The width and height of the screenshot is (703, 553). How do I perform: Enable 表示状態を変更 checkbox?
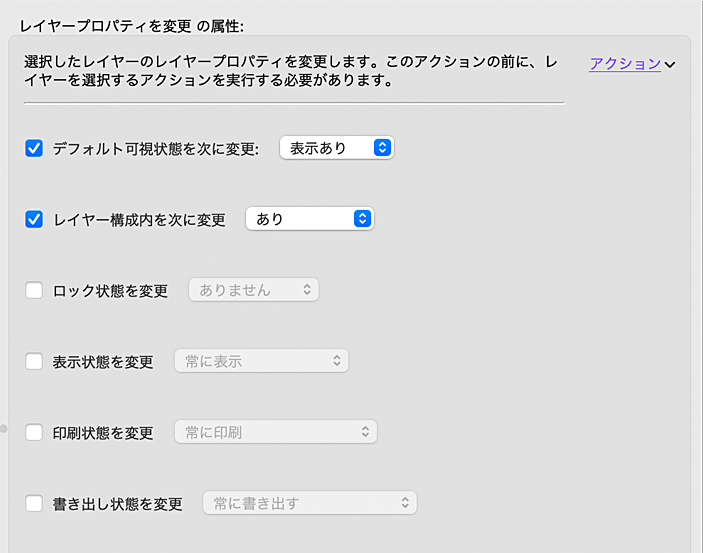[x=34, y=361]
